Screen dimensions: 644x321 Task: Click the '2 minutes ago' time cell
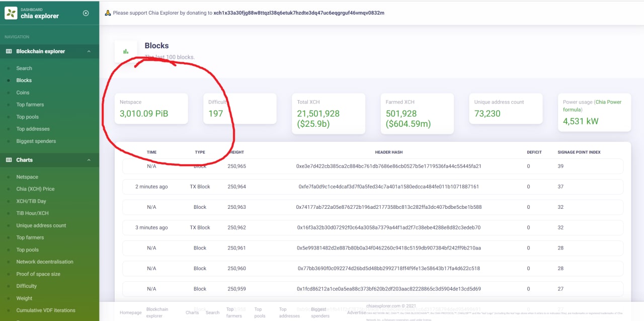tap(151, 187)
